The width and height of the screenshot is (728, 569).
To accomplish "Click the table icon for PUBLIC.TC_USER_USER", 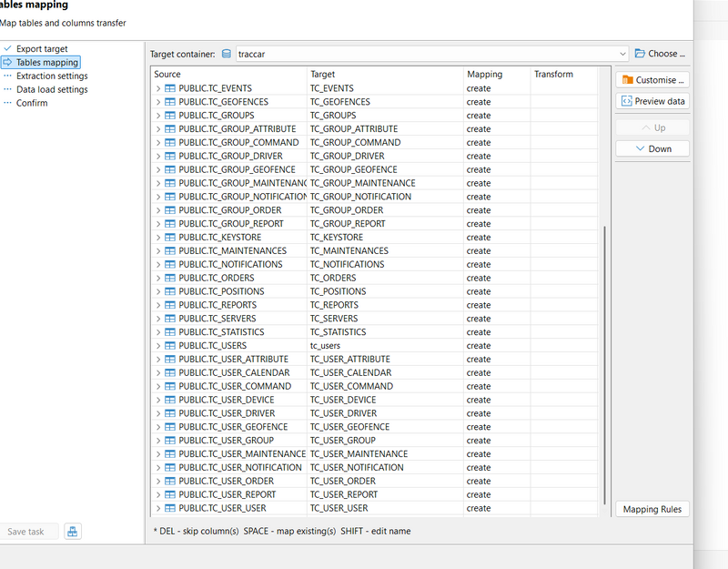I will pyautogui.click(x=170, y=508).
